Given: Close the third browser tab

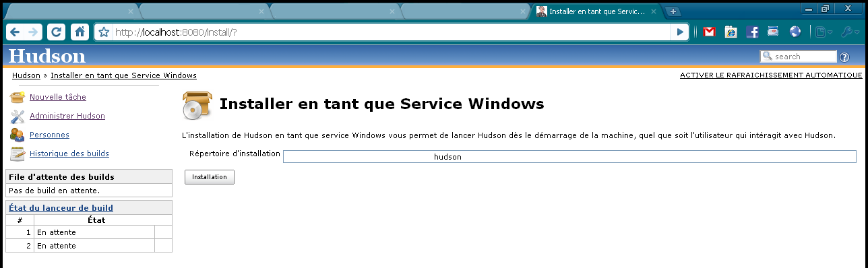Looking at the screenshot, I should (x=392, y=11).
